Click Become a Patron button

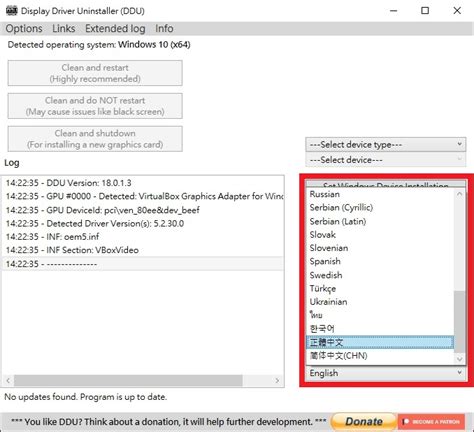coord(431,422)
